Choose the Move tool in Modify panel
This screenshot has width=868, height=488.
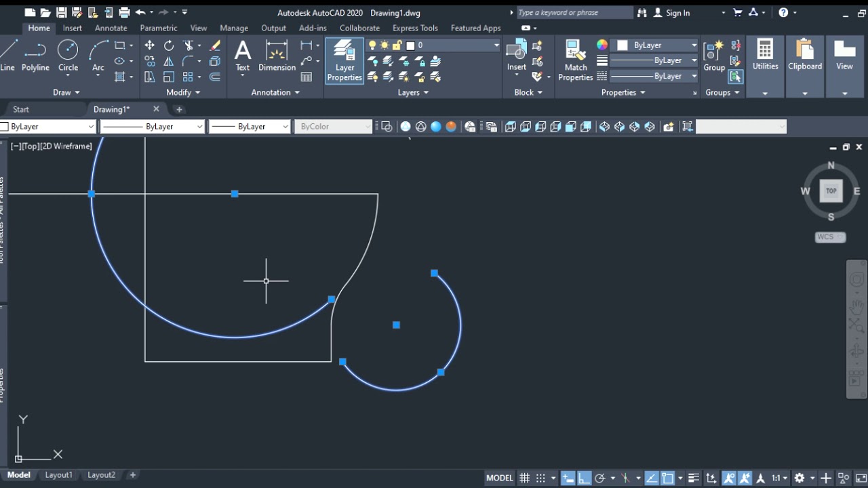(x=149, y=45)
